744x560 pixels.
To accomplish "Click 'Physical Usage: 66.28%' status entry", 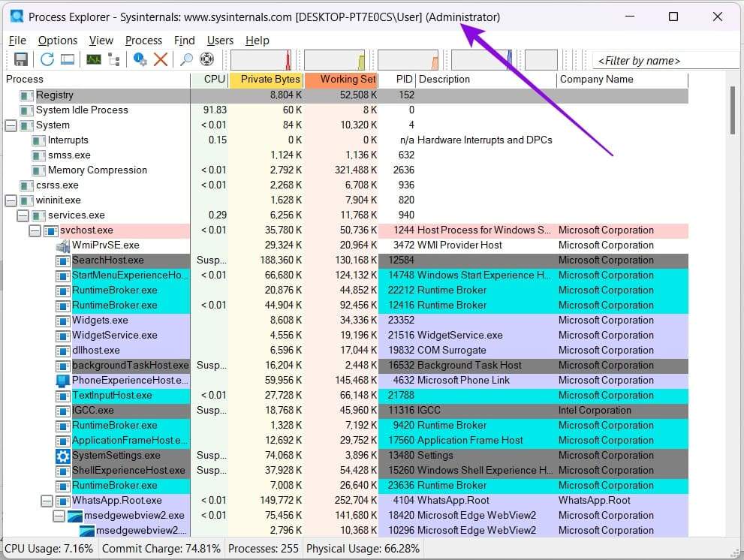I will tap(363, 549).
